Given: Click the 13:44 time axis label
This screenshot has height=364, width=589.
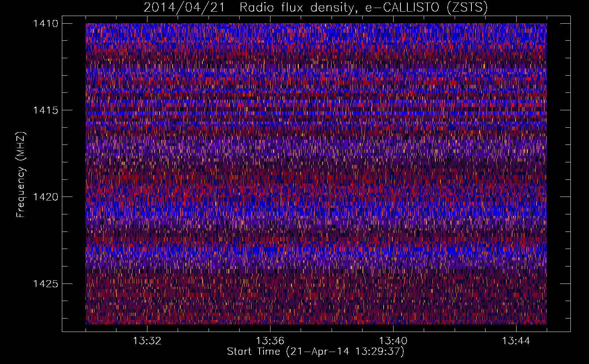Looking at the screenshot, I should coord(516,341).
